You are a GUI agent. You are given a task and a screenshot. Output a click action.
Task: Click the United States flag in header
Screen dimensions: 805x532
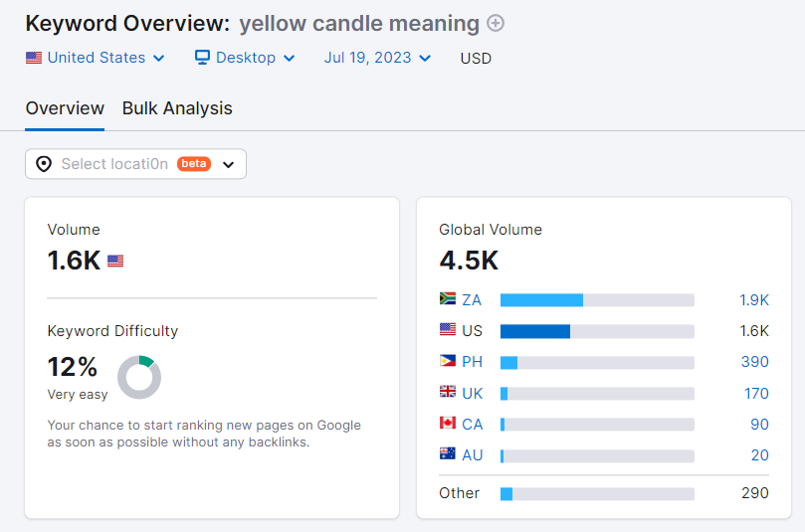click(34, 58)
